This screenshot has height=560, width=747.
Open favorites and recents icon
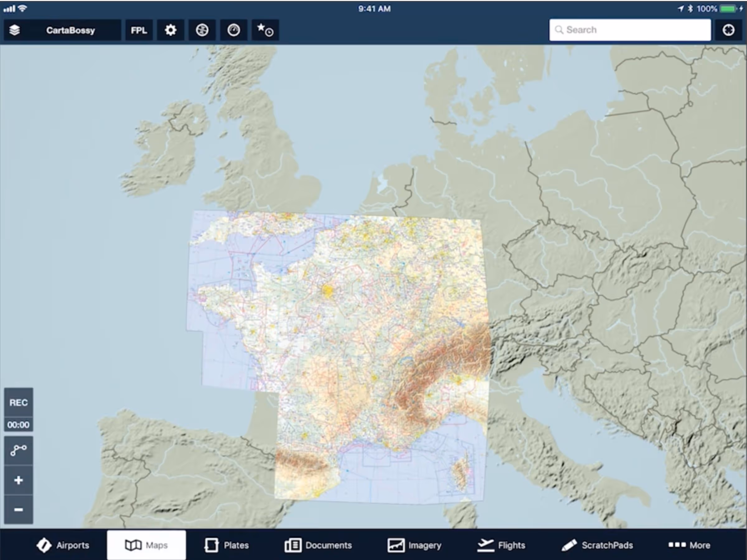pyautogui.click(x=265, y=30)
